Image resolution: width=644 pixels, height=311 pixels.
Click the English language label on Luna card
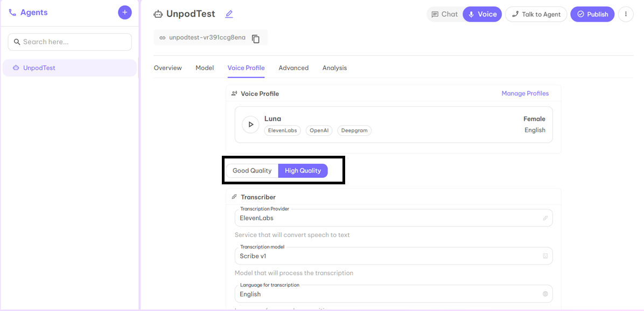point(535,130)
